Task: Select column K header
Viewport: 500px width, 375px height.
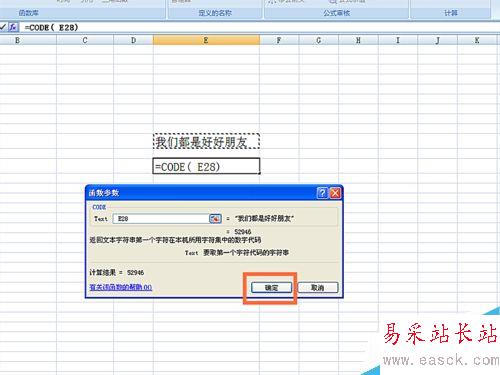Action: 477,40
